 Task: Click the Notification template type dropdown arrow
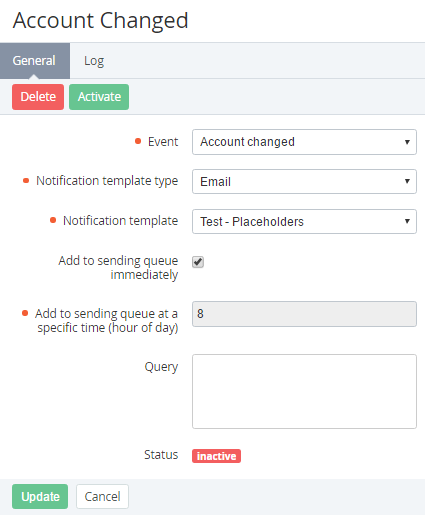(x=407, y=181)
